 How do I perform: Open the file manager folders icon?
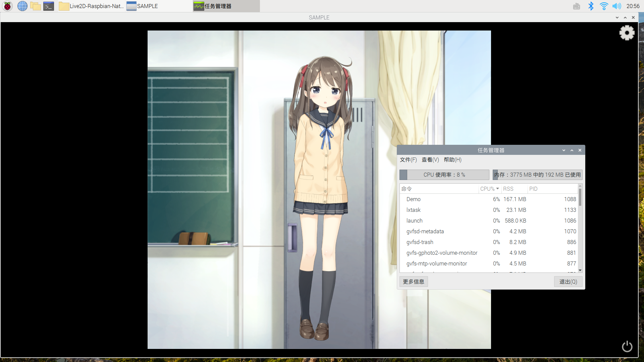(35, 6)
